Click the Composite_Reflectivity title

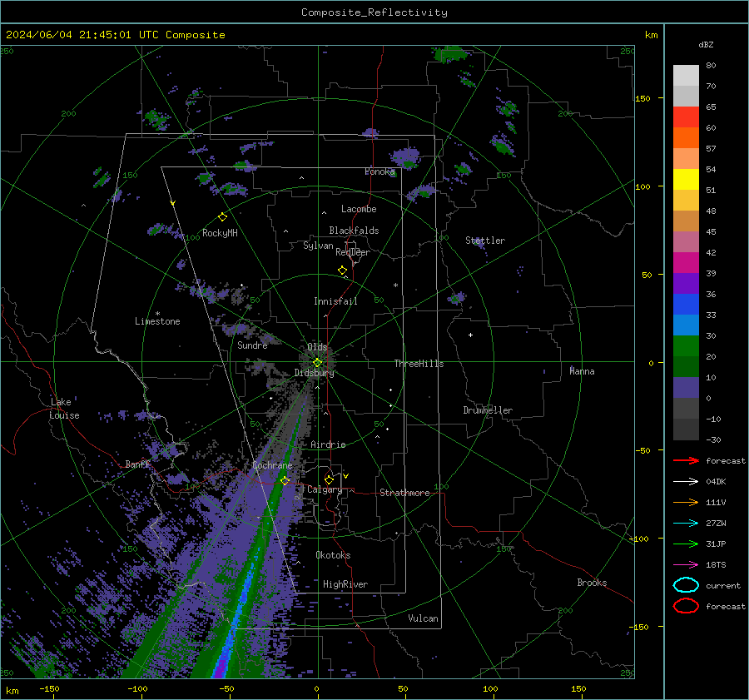[x=374, y=12]
